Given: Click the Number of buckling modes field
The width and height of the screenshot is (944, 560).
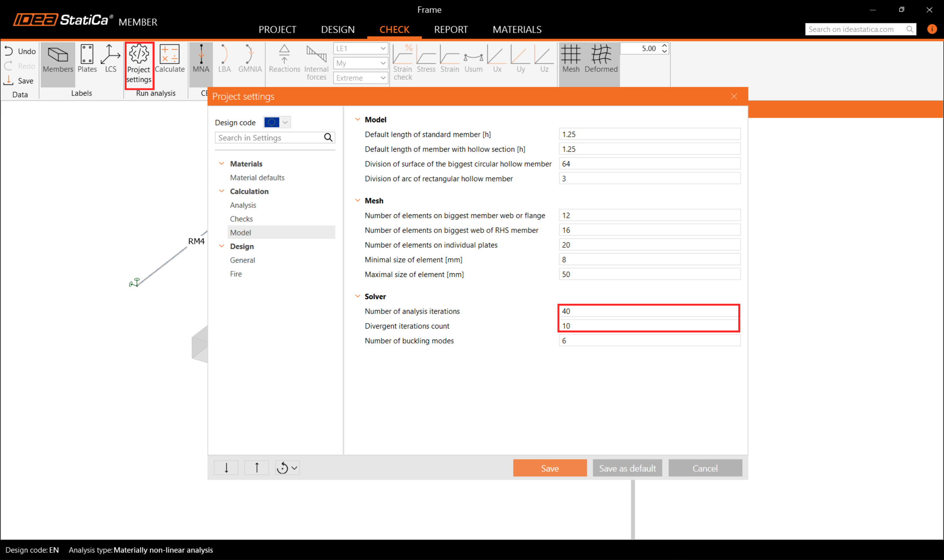Looking at the screenshot, I should [x=649, y=341].
